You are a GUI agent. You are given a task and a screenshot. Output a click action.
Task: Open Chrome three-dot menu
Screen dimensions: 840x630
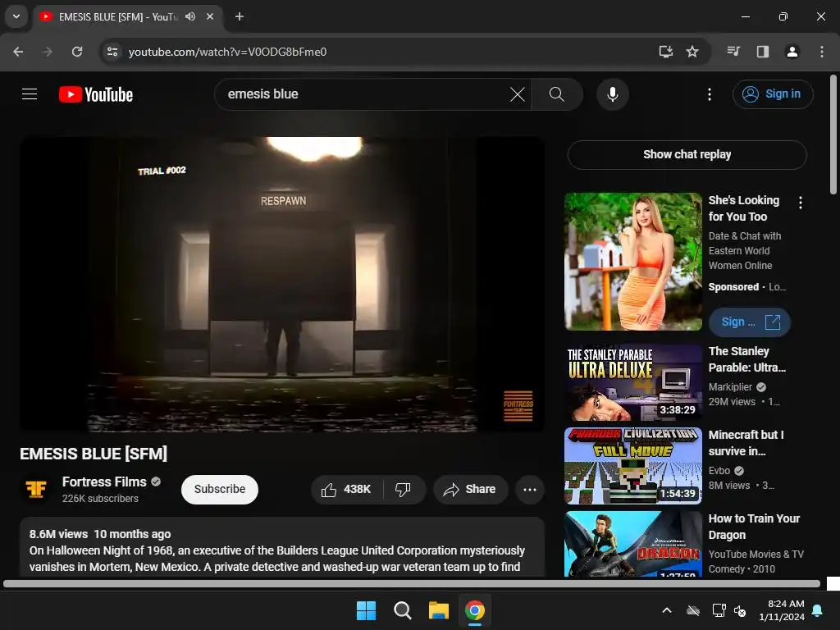pyautogui.click(x=822, y=52)
